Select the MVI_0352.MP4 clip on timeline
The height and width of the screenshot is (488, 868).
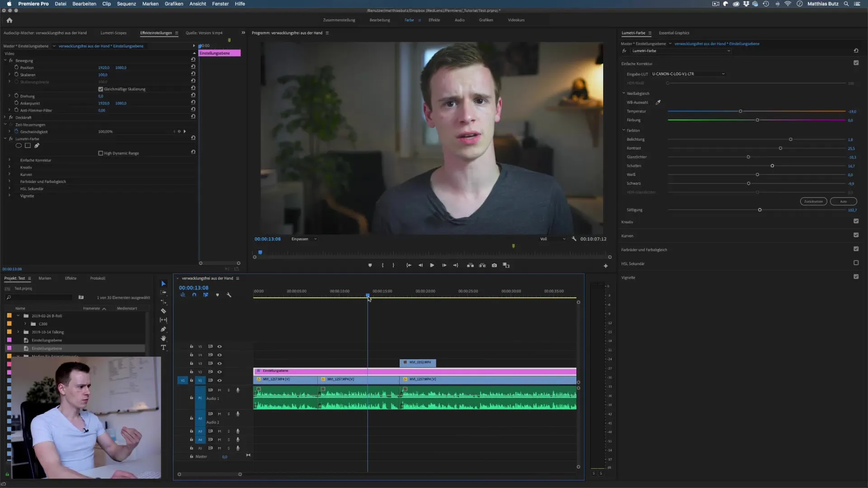tap(418, 362)
